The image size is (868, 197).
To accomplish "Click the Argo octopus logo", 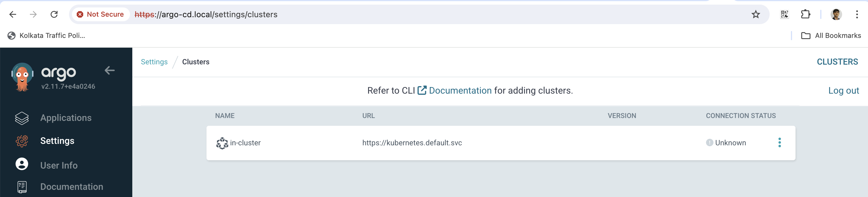I will coord(22,77).
